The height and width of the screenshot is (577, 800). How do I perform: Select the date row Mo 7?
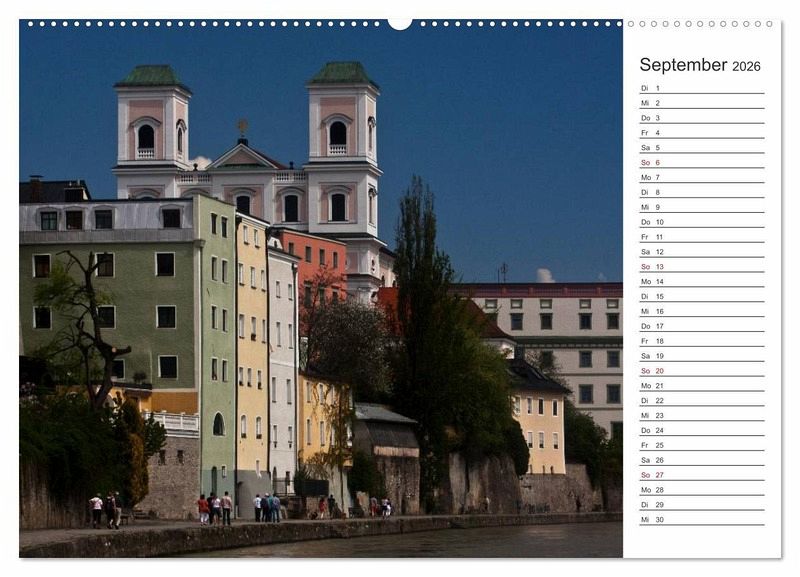[702, 178]
